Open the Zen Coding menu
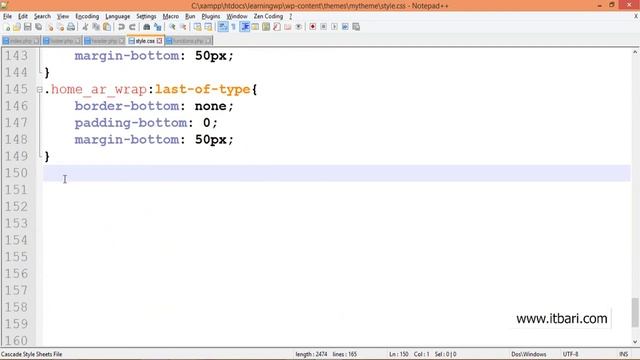The height and width of the screenshot is (360, 640). pos(268,16)
